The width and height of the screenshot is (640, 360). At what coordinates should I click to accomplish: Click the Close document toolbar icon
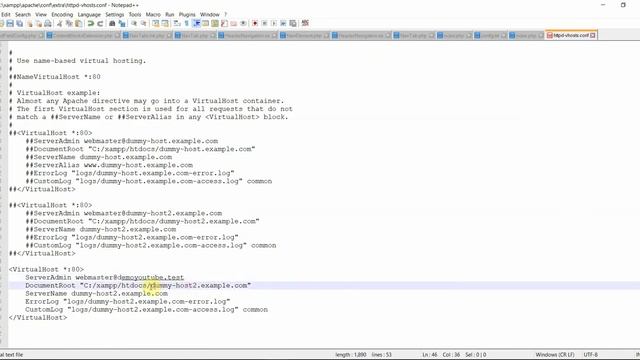pos(29,23)
